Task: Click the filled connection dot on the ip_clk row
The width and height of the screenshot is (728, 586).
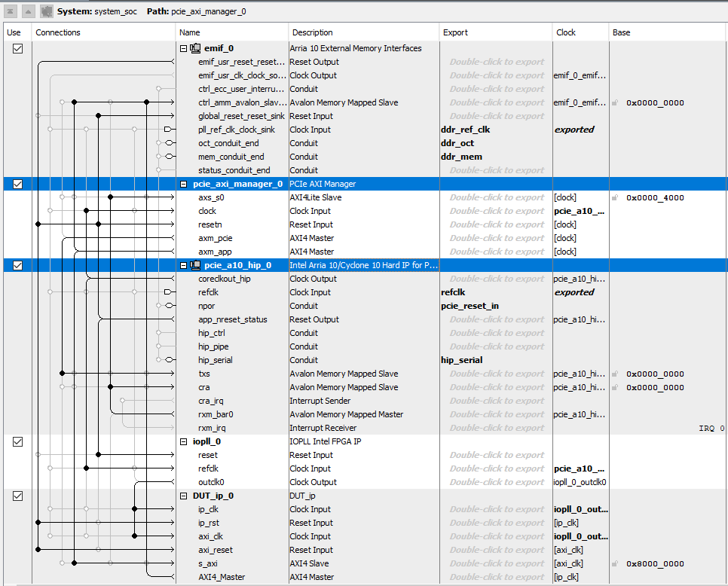Action: [135, 509]
